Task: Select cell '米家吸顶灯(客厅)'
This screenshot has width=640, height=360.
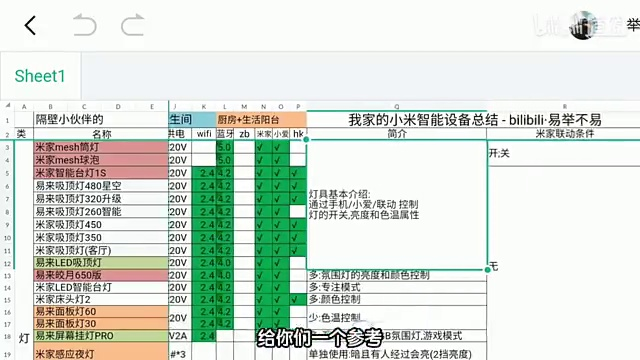Action: point(101,250)
